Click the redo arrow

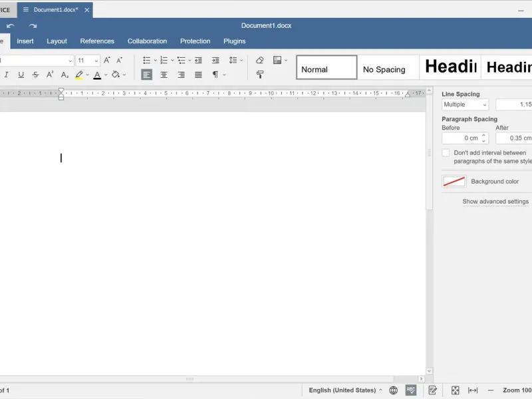(x=33, y=26)
